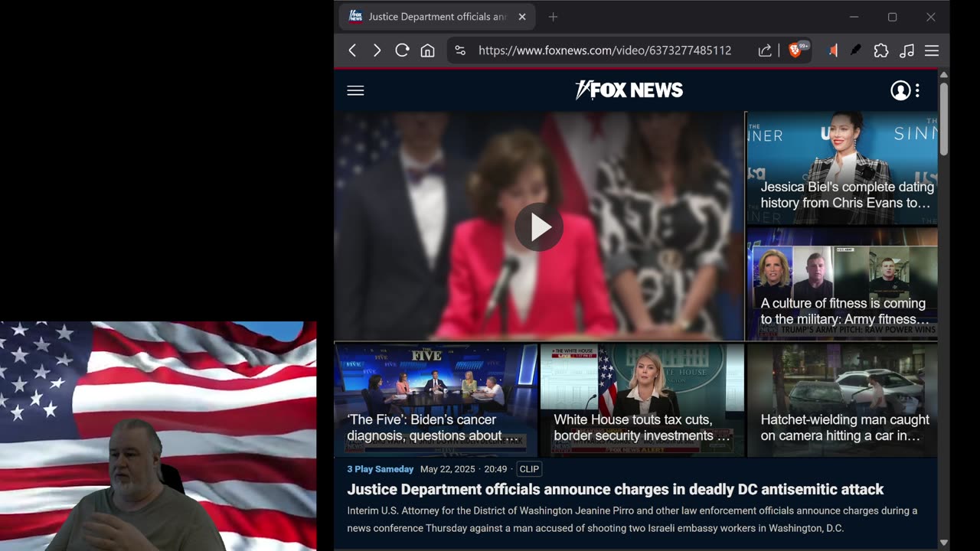Open the browser home page
980x551 pixels.
pyautogui.click(x=427, y=51)
